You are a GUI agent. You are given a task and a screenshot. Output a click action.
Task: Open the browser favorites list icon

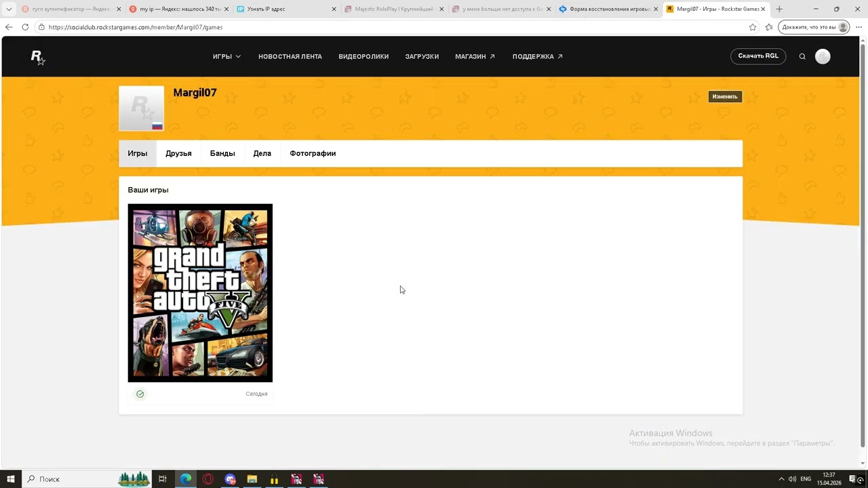click(x=769, y=27)
